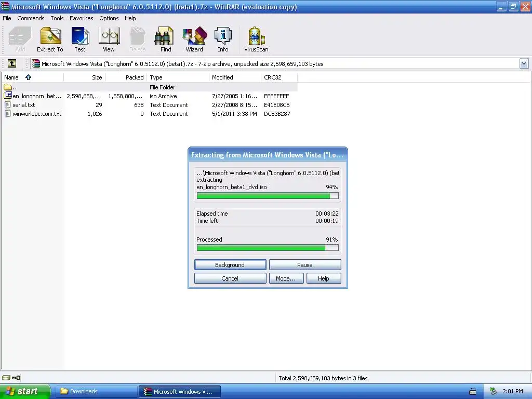The image size is (532, 399).
Task: Click the serial.txt document icon
Action: [7, 105]
